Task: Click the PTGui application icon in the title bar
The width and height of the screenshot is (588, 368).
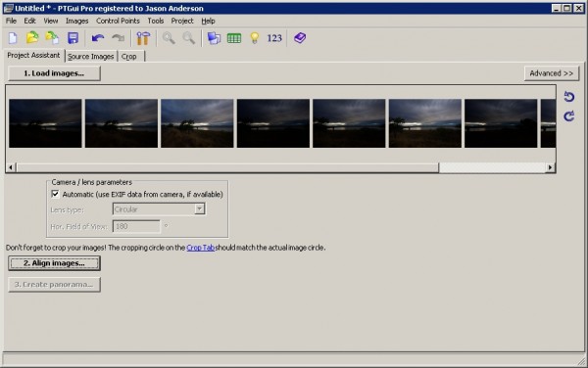Action: click(8, 8)
